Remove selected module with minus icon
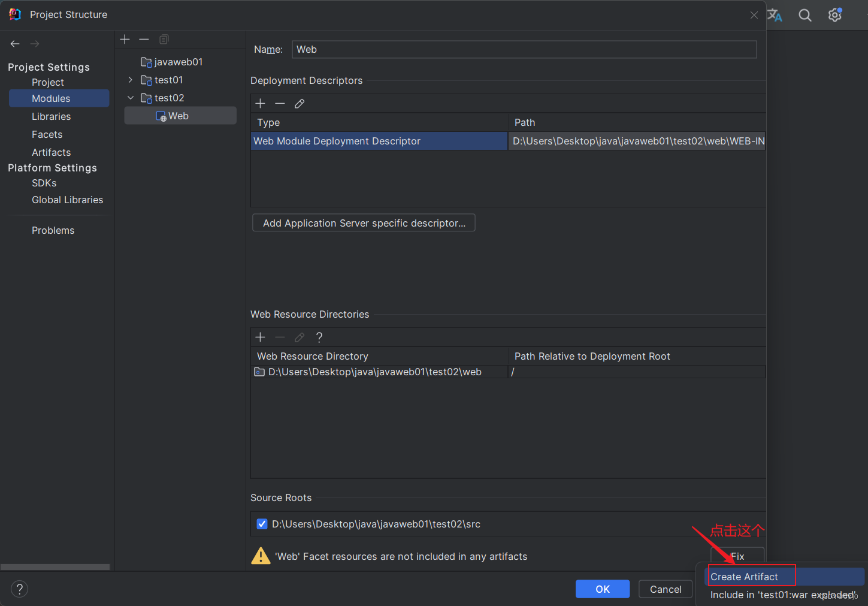Viewport: 868px width, 606px height. pos(144,39)
